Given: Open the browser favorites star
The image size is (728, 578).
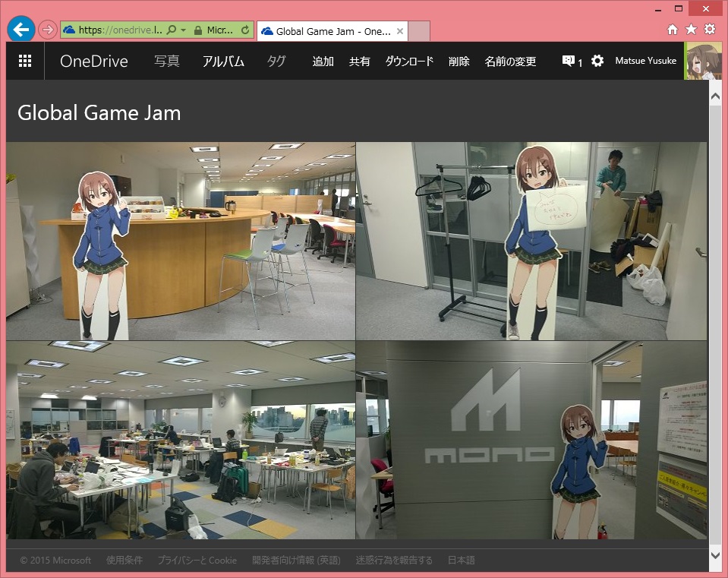Looking at the screenshot, I should tap(691, 30).
